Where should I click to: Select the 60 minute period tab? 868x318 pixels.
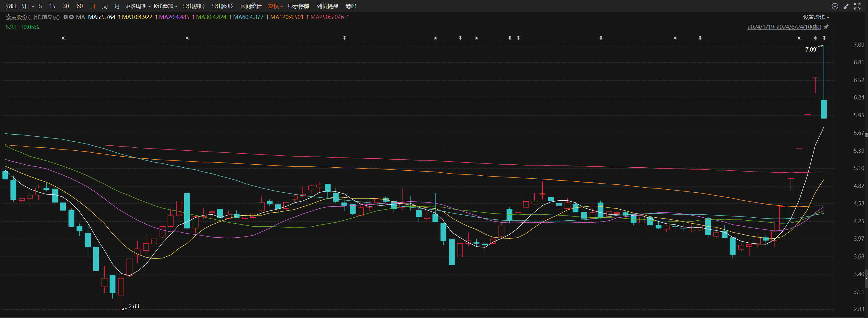(79, 6)
